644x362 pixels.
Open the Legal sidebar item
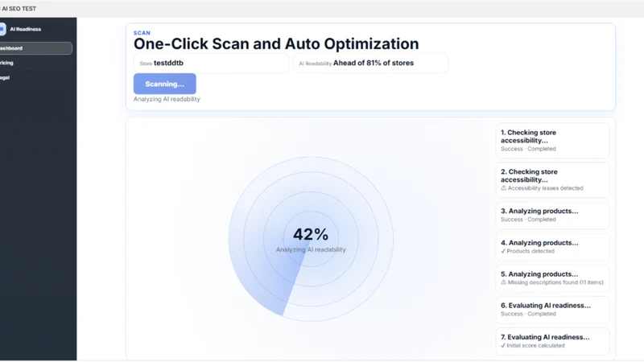5,77
